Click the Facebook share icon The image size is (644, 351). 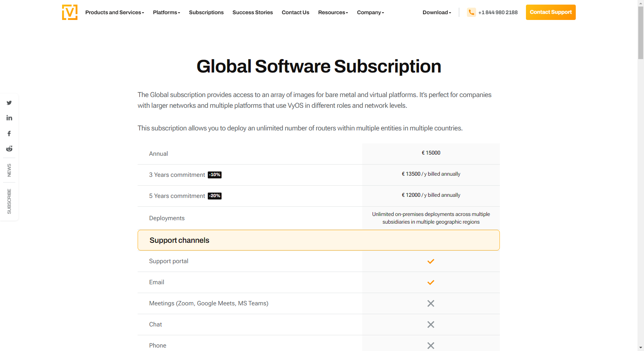coord(9,133)
